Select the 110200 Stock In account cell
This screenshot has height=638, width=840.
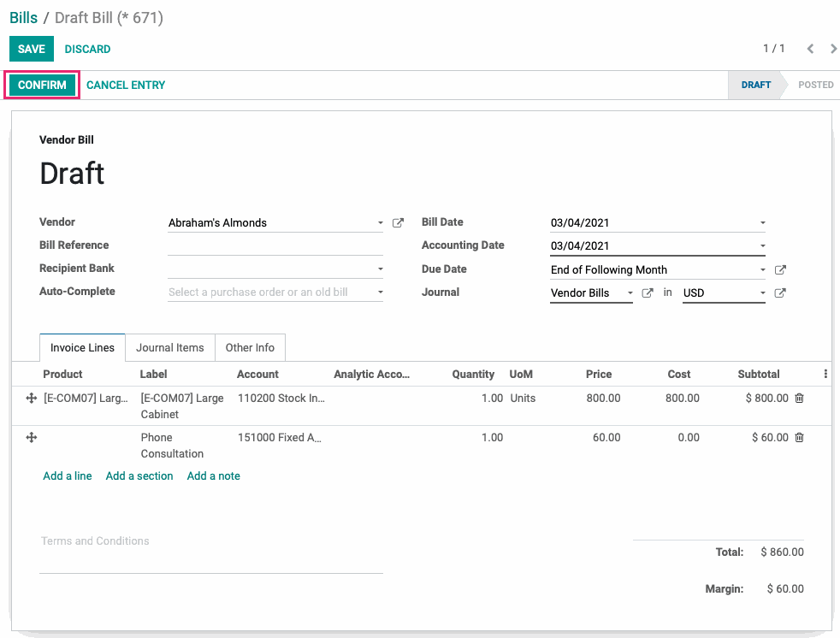point(281,398)
